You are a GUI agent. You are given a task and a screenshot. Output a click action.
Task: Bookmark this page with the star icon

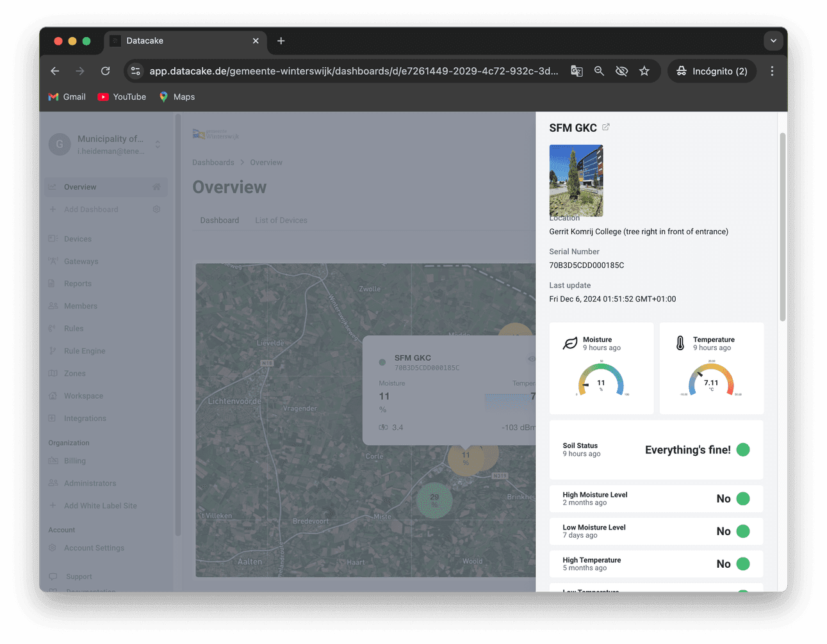(644, 71)
